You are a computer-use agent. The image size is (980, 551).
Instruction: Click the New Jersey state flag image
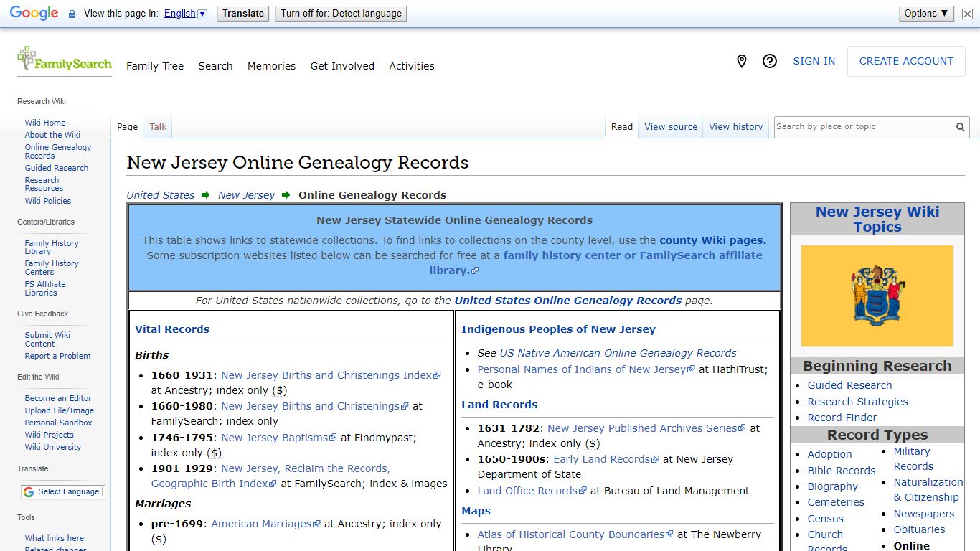click(x=877, y=296)
